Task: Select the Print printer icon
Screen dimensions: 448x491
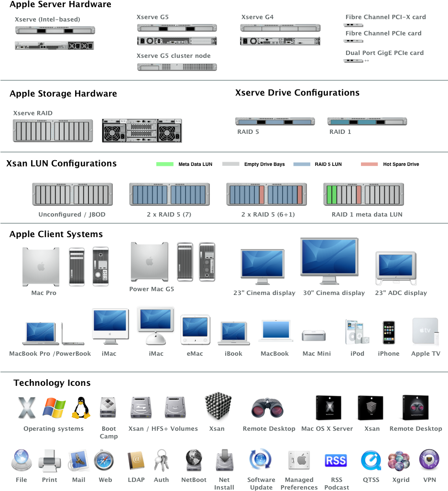Action: pos(49,460)
